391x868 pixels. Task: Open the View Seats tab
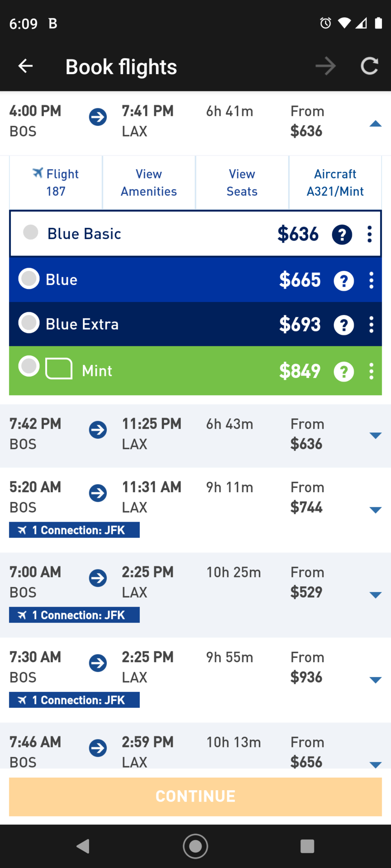click(242, 183)
